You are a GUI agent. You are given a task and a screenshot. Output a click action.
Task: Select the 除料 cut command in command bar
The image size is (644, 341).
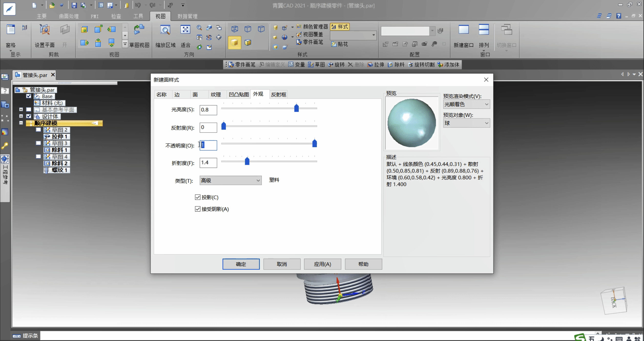point(396,65)
